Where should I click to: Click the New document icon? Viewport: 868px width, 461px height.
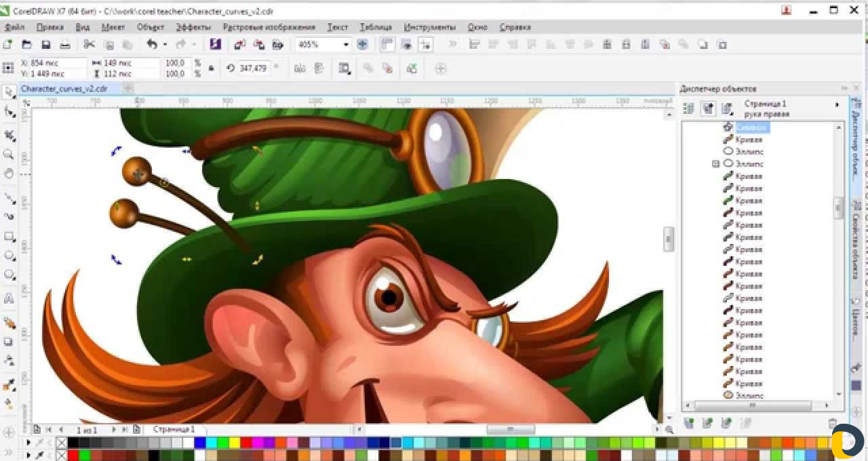pos(7,45)
